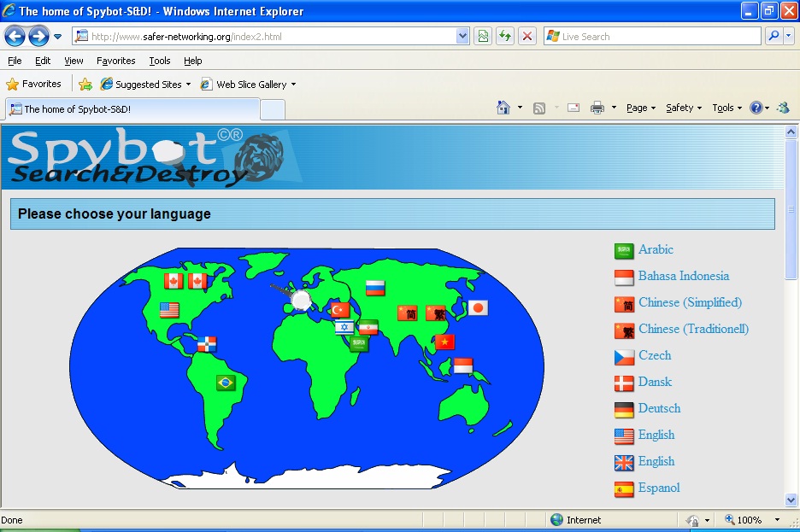Click the Live Search box
Screen dimensions: 800x532
coord(652,36)
